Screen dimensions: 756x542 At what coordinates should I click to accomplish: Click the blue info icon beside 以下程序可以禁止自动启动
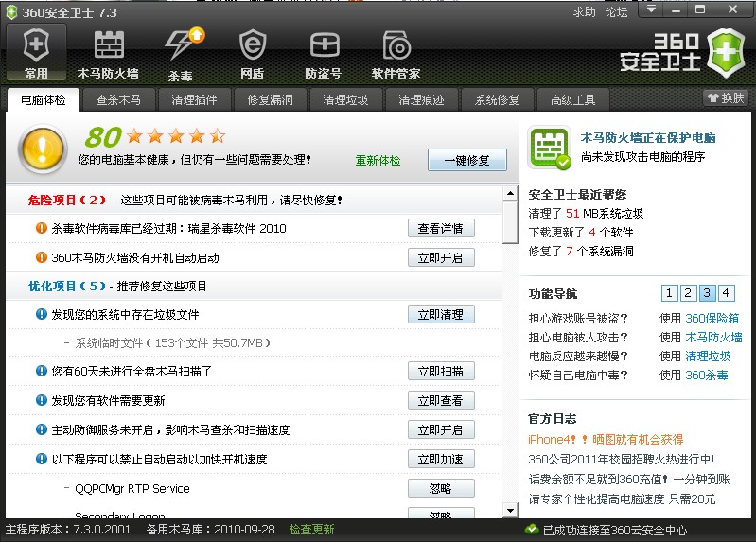click(42, 459)
